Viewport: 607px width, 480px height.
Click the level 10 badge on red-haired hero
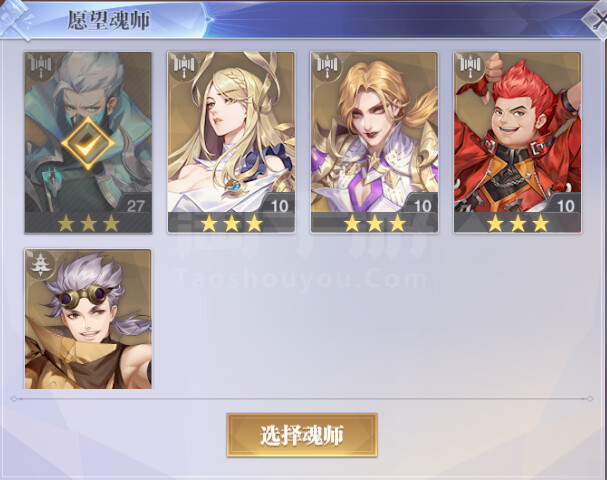[x=566, y=205]
